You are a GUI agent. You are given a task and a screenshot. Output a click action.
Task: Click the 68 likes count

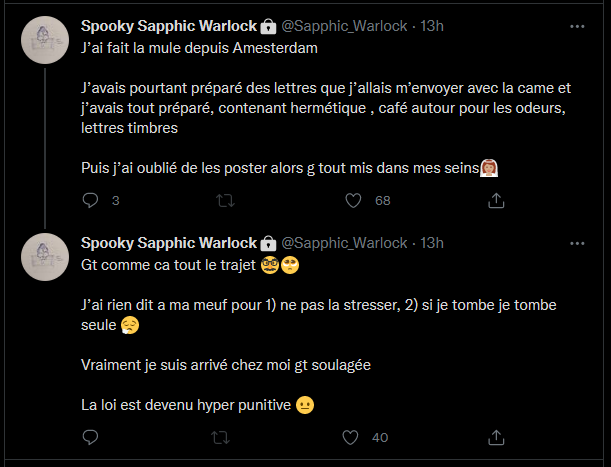pyautogui.click(x=382, y=201)
